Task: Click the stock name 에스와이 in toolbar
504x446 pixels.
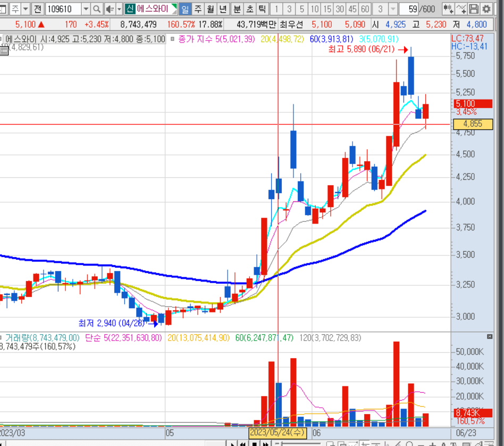Action: coord(153,9)
